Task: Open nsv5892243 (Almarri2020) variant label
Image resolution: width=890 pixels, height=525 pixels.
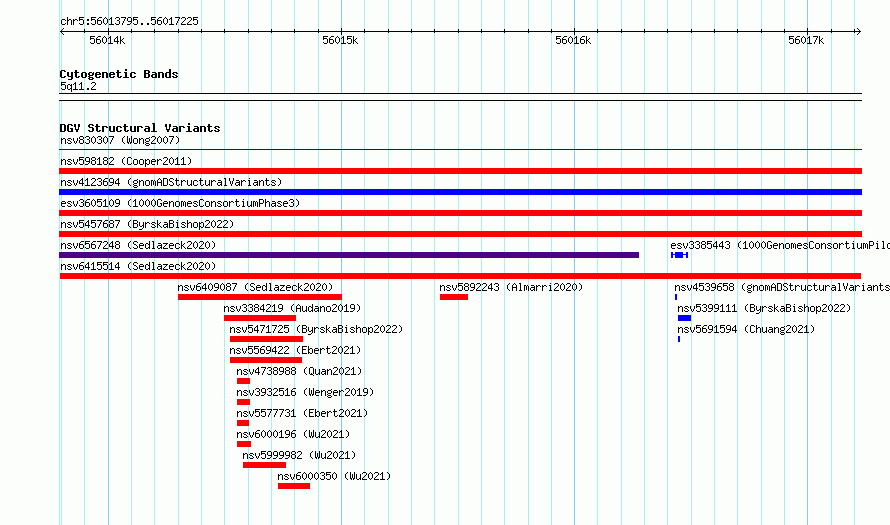Action: [511, 287]
